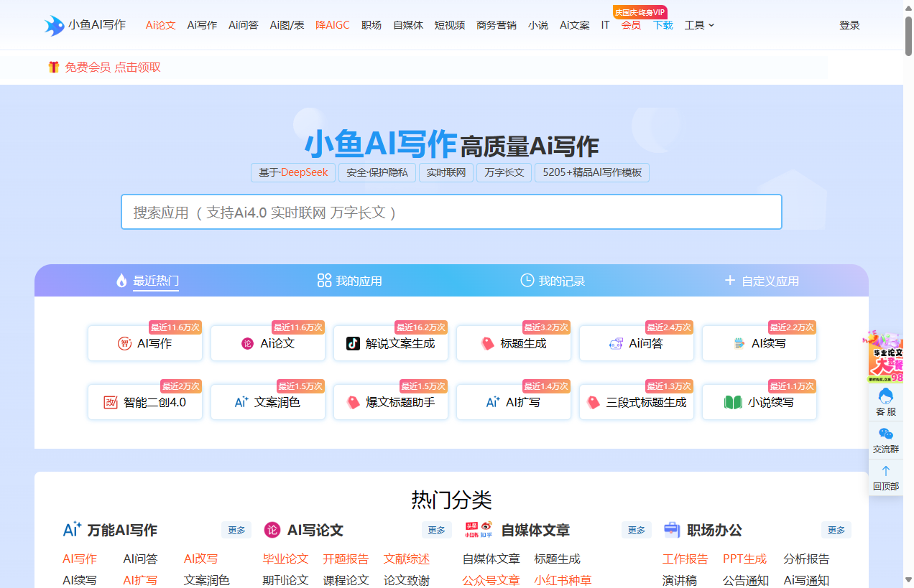
Task: Open the 毕业论文 link
Action: [x=285, y=559]
